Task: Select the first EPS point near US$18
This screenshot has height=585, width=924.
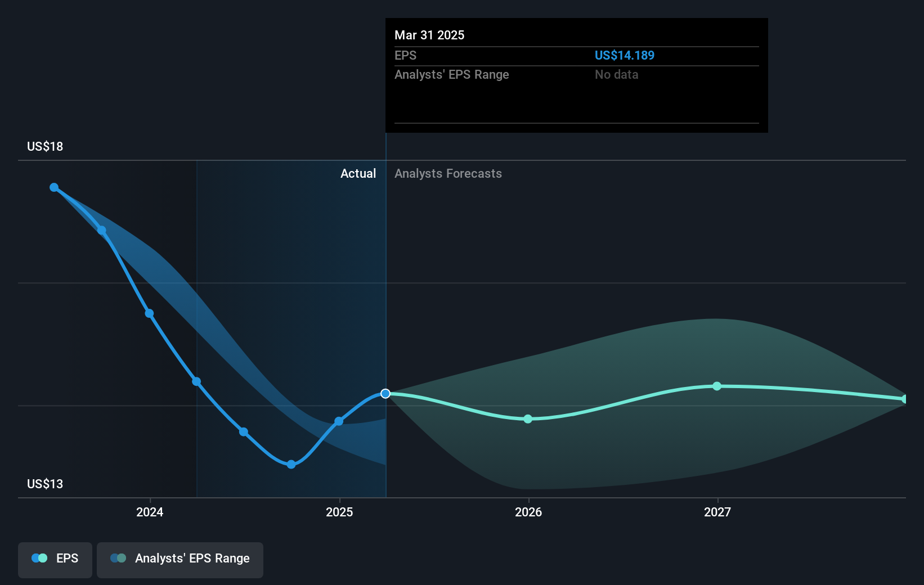Action: [54, 187]
